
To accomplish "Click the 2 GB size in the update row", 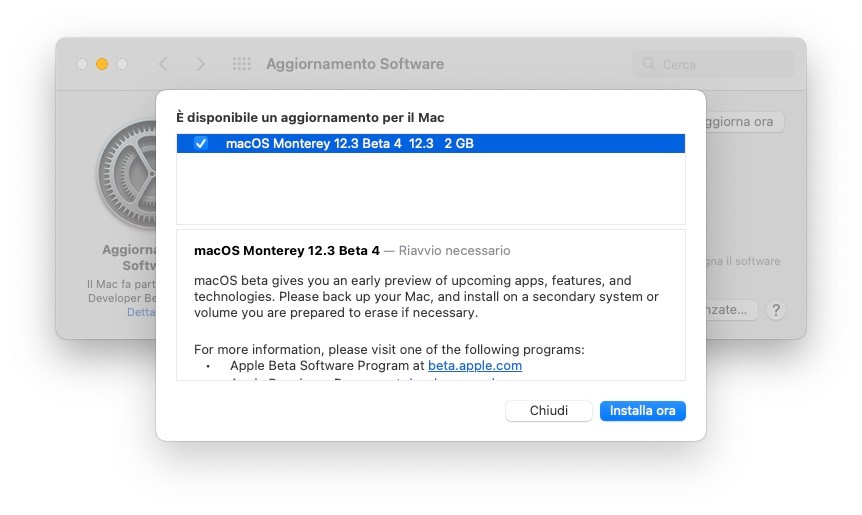I will tap(458, 144).
